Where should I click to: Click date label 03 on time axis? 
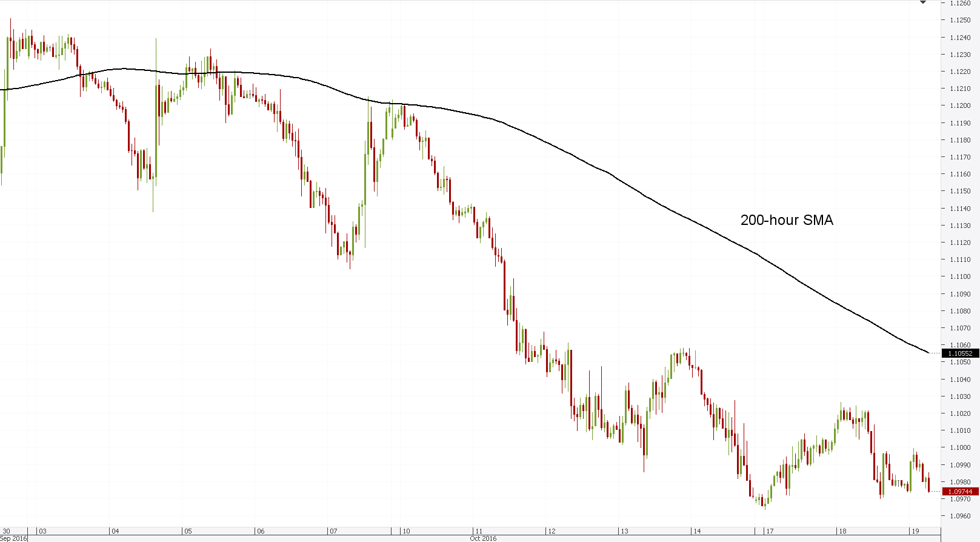(x=42, y=531)
